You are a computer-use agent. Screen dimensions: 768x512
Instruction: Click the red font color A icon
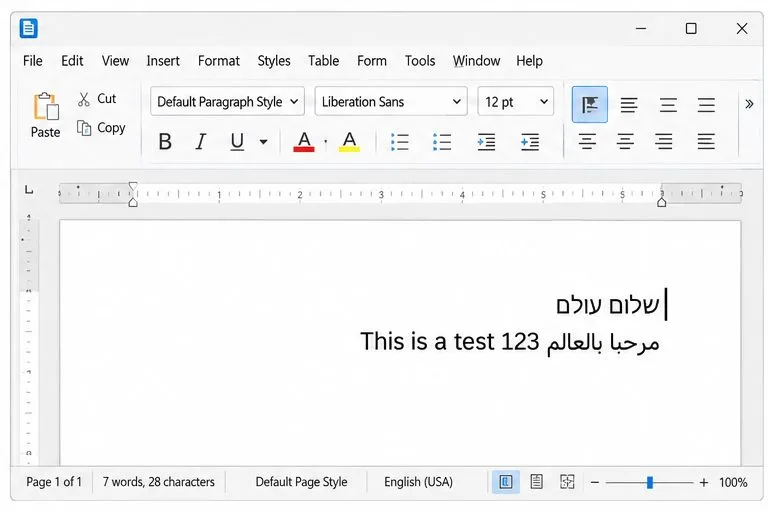pos(304,142)
